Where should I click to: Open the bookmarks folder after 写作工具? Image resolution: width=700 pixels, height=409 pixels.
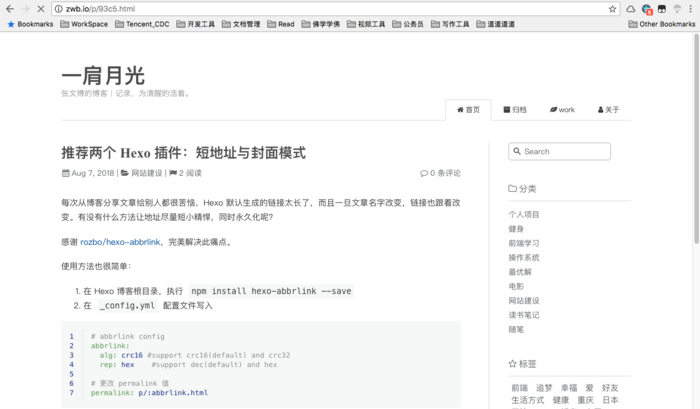click(496, 24)
